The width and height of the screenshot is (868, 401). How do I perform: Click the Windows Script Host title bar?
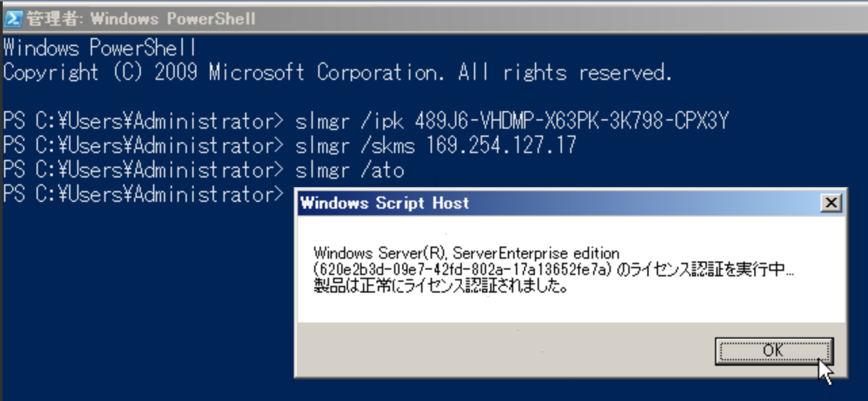[542, 203]
